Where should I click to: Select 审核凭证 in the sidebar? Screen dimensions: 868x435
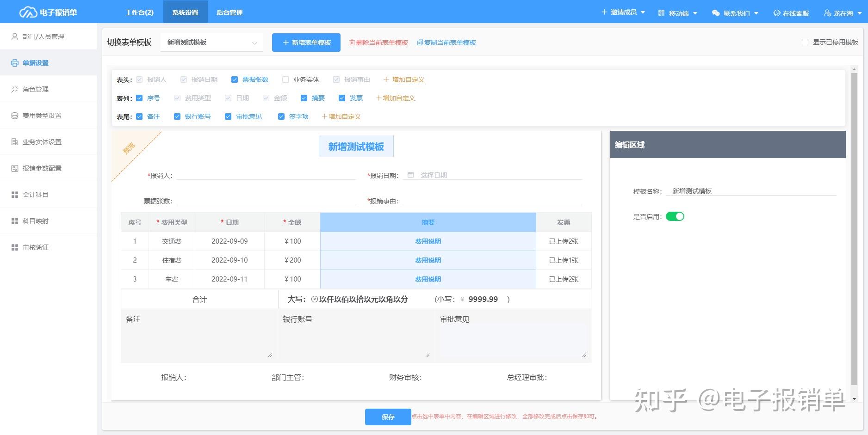pos(48,247)
